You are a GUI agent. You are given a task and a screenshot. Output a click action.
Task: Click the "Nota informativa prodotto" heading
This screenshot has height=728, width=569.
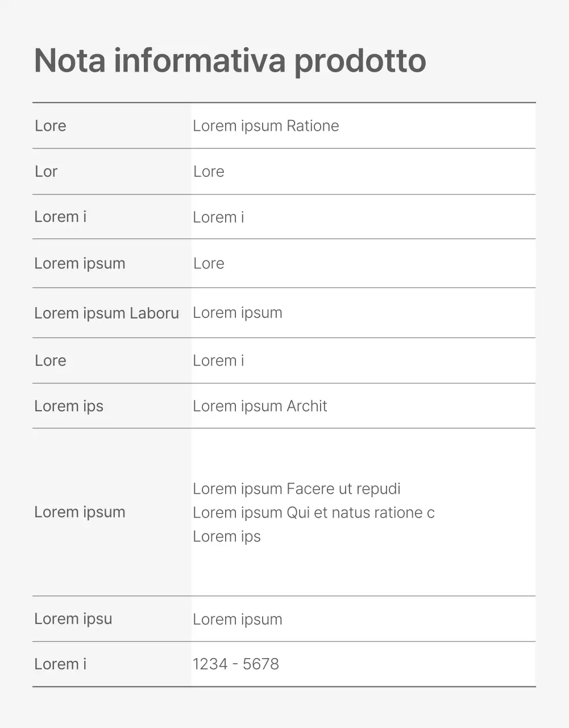[x=230, y=60]
